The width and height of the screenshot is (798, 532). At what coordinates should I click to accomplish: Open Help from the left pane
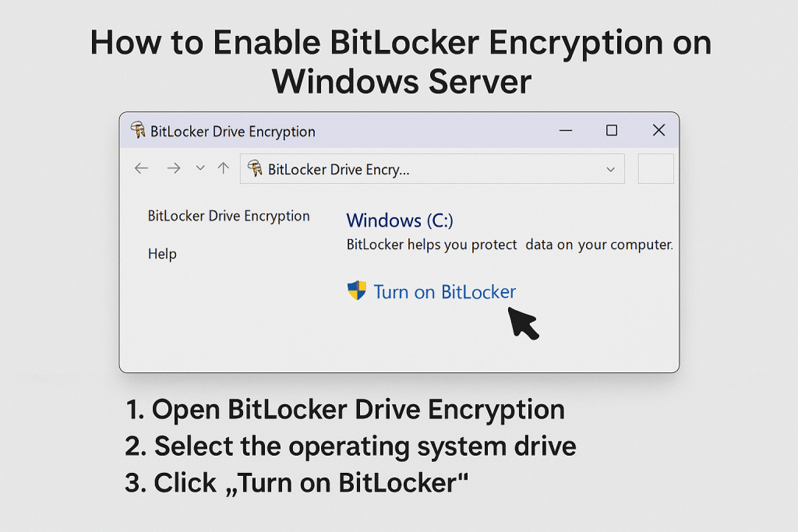coord(162,254)
